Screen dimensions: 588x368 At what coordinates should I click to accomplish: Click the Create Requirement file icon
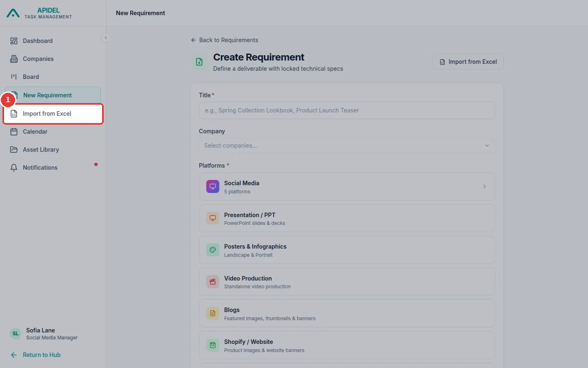tap(199, 62)
